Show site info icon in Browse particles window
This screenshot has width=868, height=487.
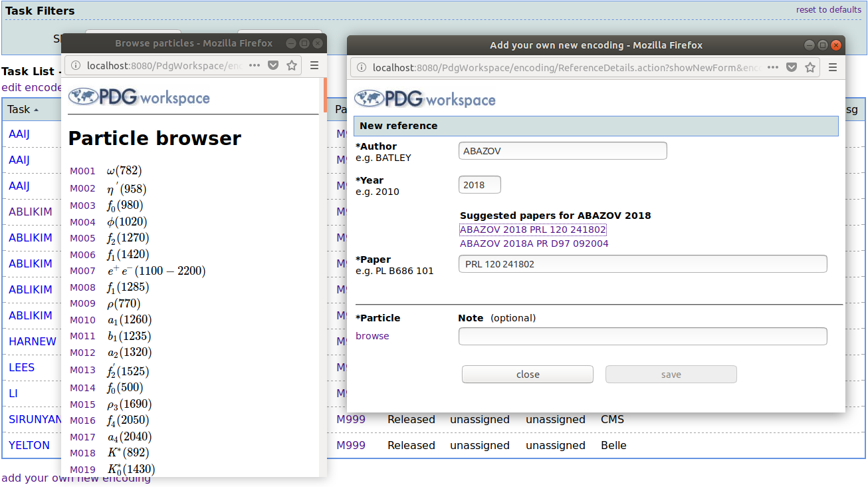[76, 65]
